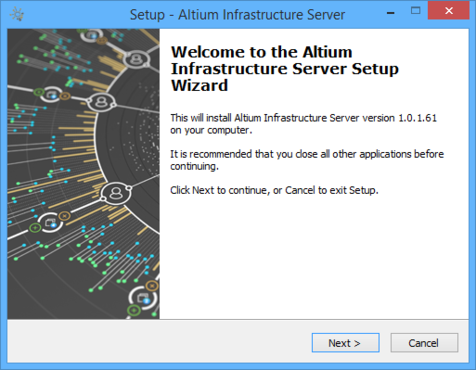Click the text mentioning version 1.0.1.61

tap(303, 124)
